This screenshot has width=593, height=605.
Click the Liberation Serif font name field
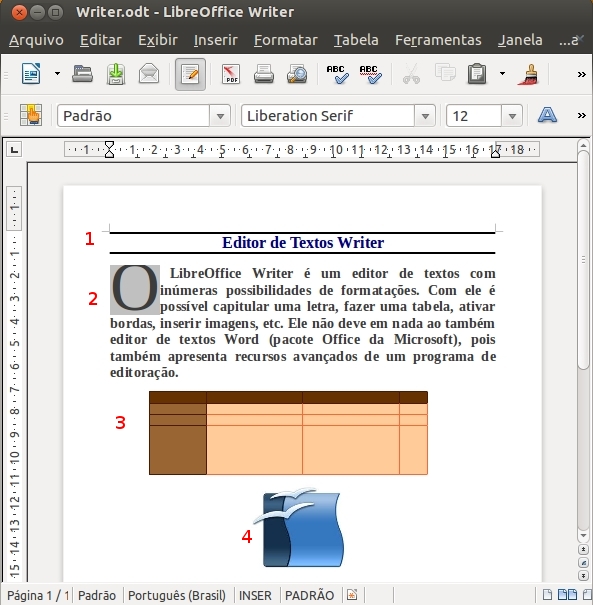pyautogui.click(x=328, y=116)
